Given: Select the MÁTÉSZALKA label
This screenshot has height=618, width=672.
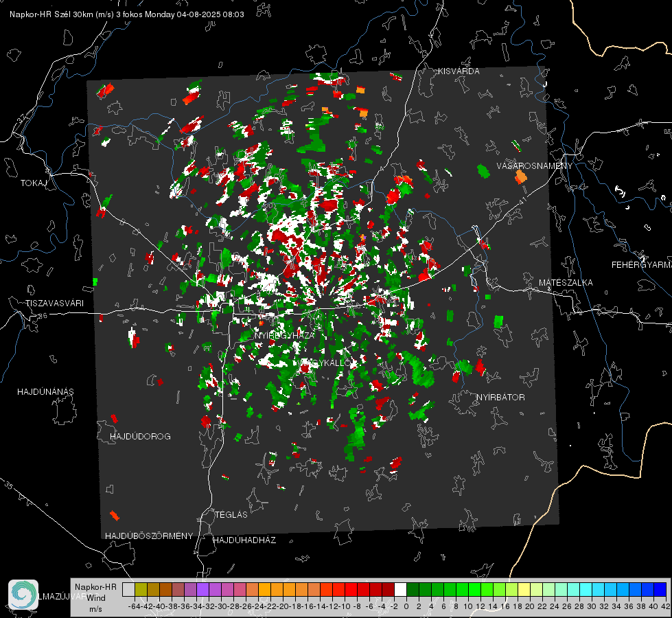Looking at the screenshot, I should [x=566, y=283].
